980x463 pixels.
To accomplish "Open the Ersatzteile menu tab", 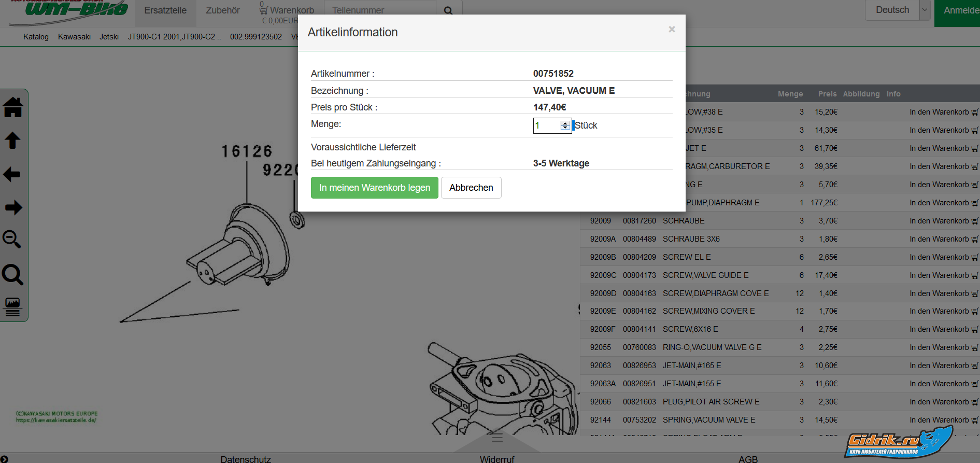I will pos(165,10).
